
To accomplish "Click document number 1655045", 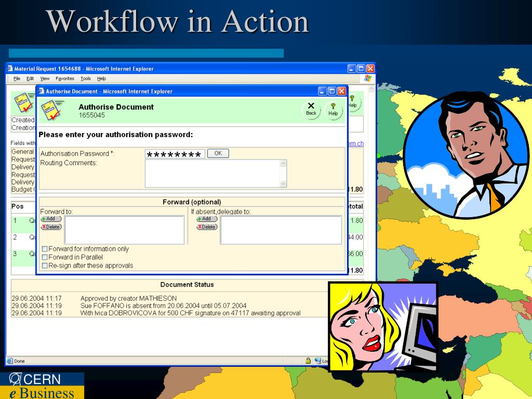I will [91, 115].
